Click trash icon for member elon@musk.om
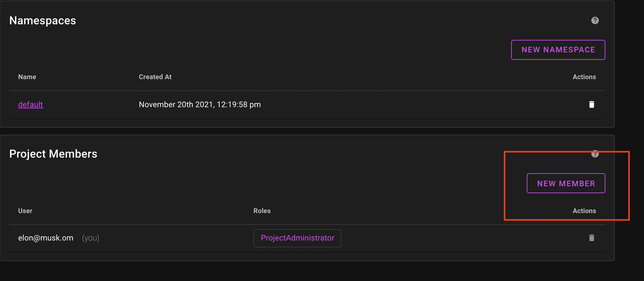Viewport: 644px width, 281px height. 591,238
